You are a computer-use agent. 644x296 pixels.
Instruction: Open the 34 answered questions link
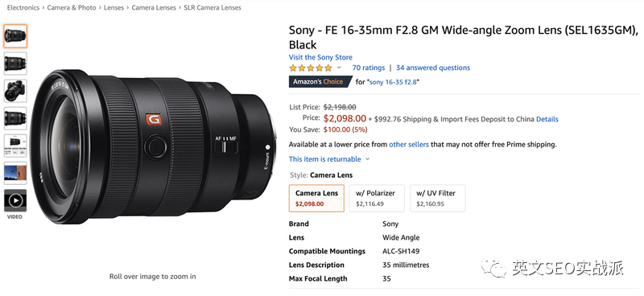(x=433, y=68)
